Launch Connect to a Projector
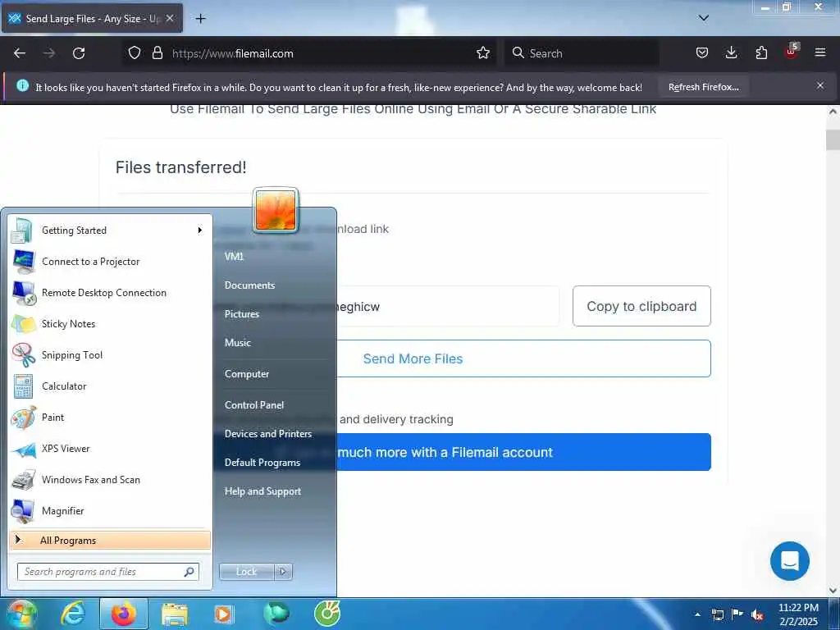The image size is (840, 630). [110, 262]
